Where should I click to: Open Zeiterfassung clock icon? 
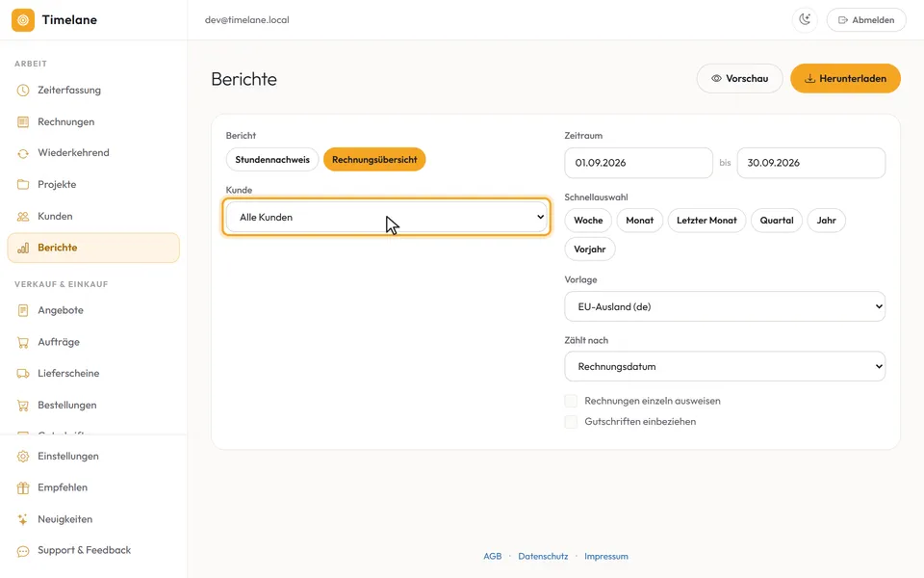(23, 91)
